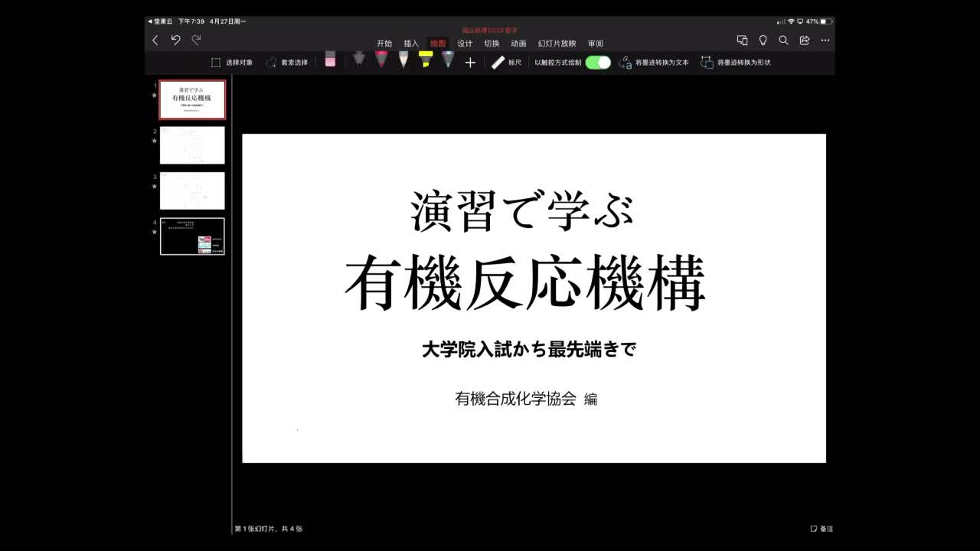Click the slide count status text

click(x=268, y=529)
